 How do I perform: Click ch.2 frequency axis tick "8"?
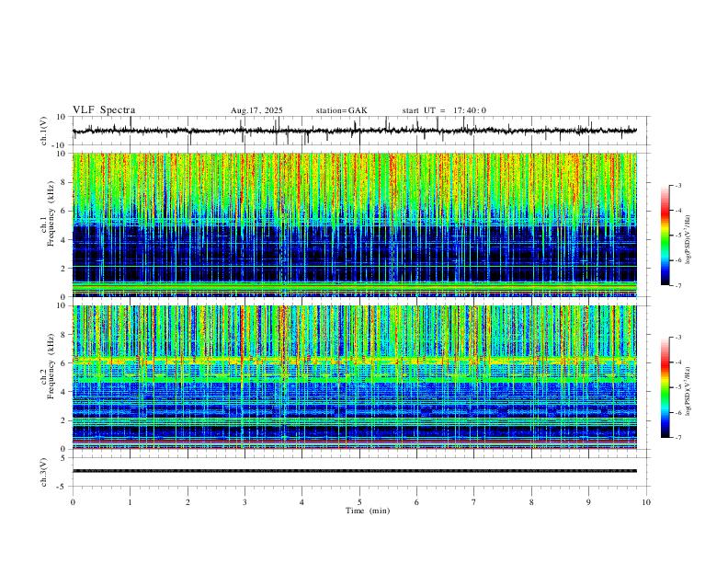pos(64,335)
